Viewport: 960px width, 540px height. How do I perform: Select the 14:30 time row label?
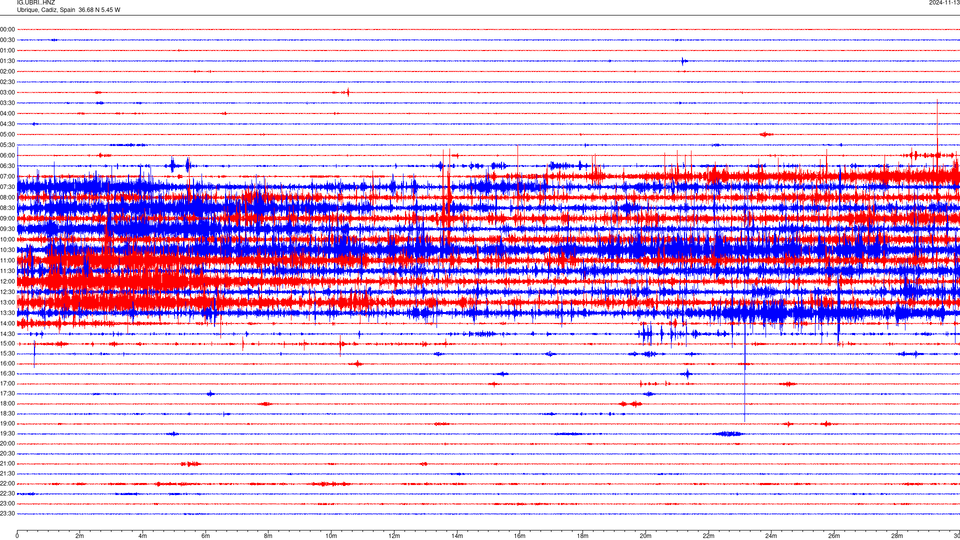(7, 334)
